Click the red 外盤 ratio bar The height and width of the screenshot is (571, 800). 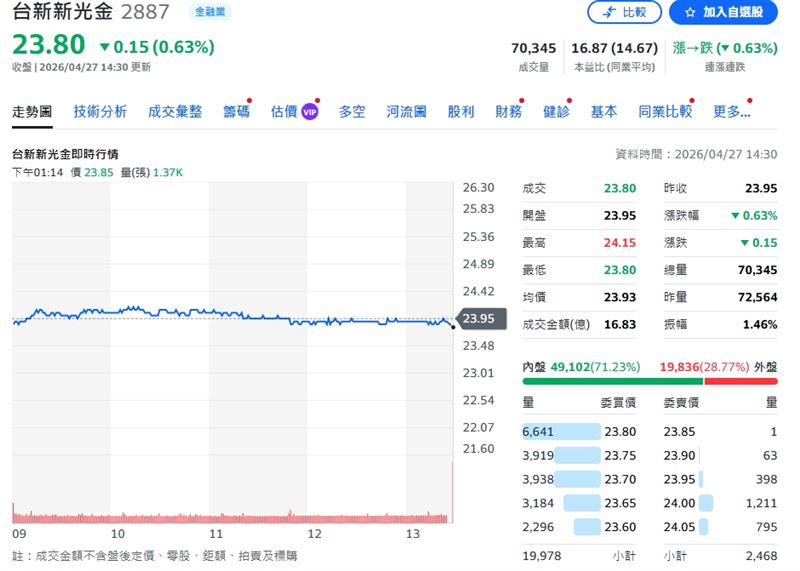click(741, 381)
